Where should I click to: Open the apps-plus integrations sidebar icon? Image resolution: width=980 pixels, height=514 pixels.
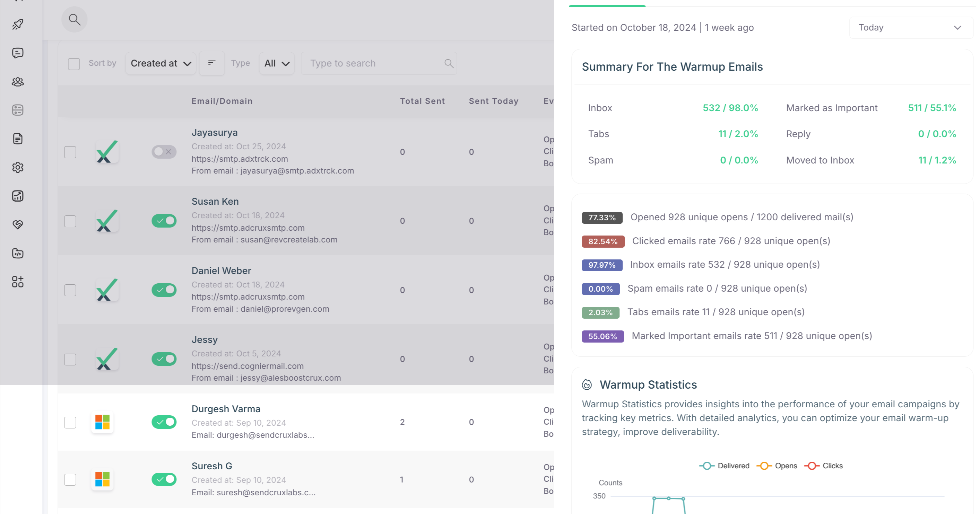coord(18,282)
